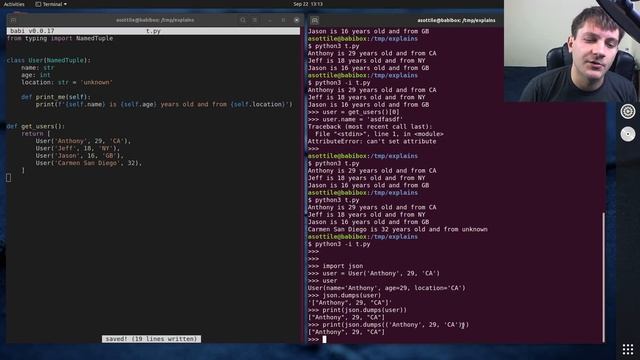The image size is (640, 360).
Task: Click the '>>> user = get_users()[0]' line
Action: click(x=353, y=112)
